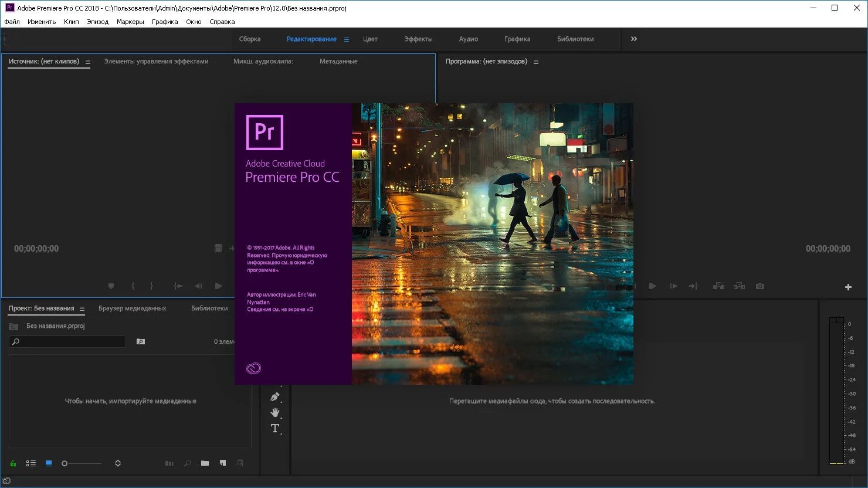This screenshot has width=868, height=488.
Task: Switch to Графика workspace tab
Action: click(x=517, y=39)
